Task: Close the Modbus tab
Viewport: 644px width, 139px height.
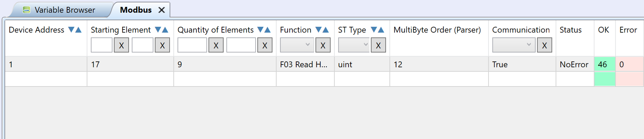Action: pyautogui.click(x=161, y=10)
